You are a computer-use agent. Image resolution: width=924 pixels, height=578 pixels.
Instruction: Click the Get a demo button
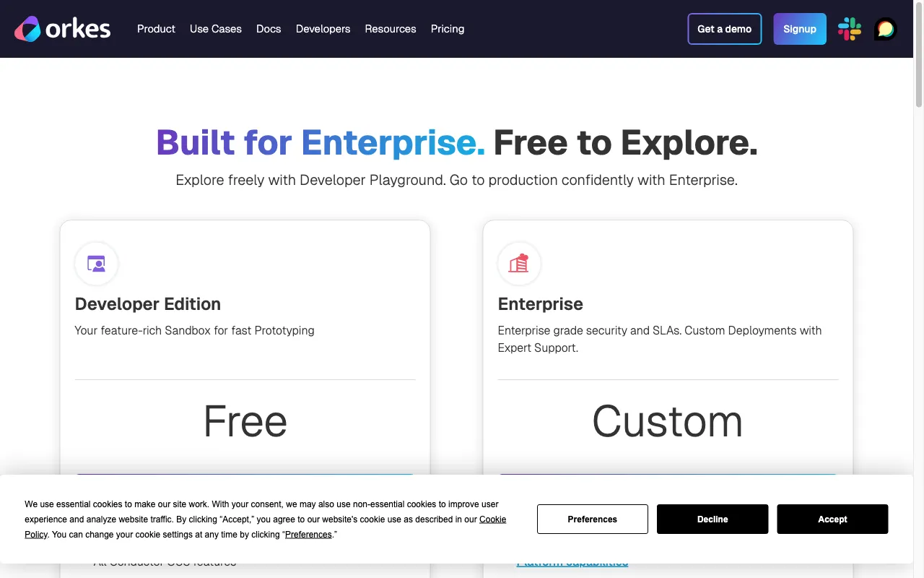tap(725, 29)
